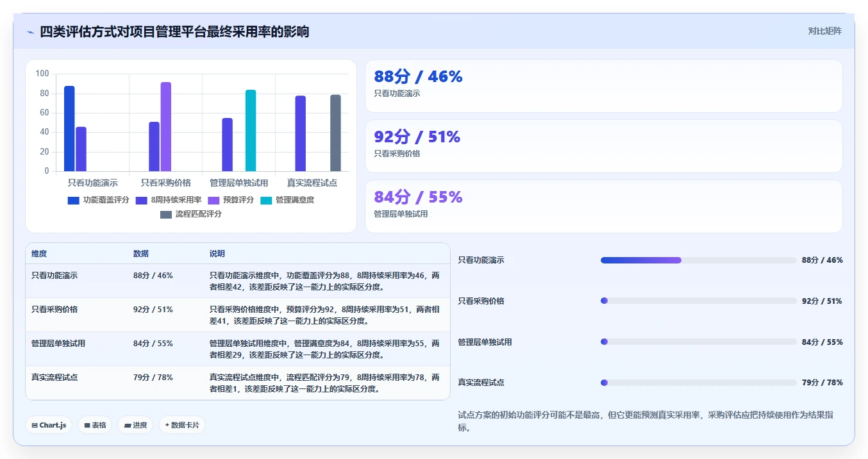Screen dimensions: 868x459
Task: Toggle the 流程匹配评分 legend item
Action: (191, 214)
